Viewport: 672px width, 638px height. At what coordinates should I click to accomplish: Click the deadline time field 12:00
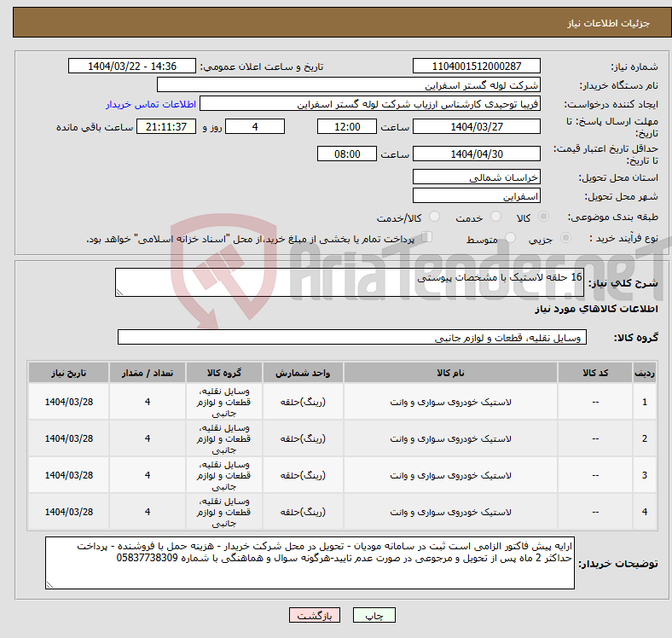coord(347,126)
